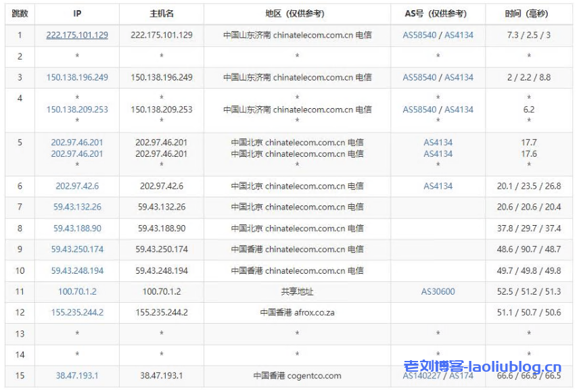Click the 202.97.42.6 link in IP column

77,187
